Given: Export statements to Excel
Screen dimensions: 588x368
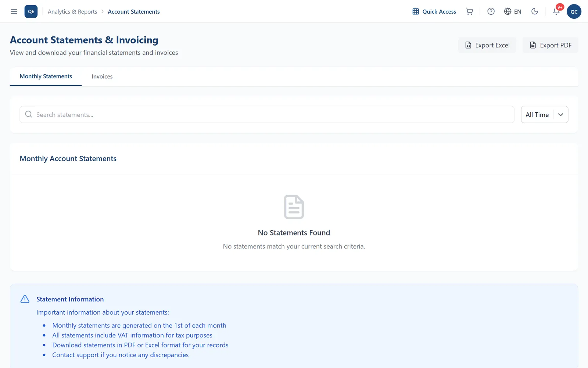Looking at the screenshot, I should click(487, 45).
